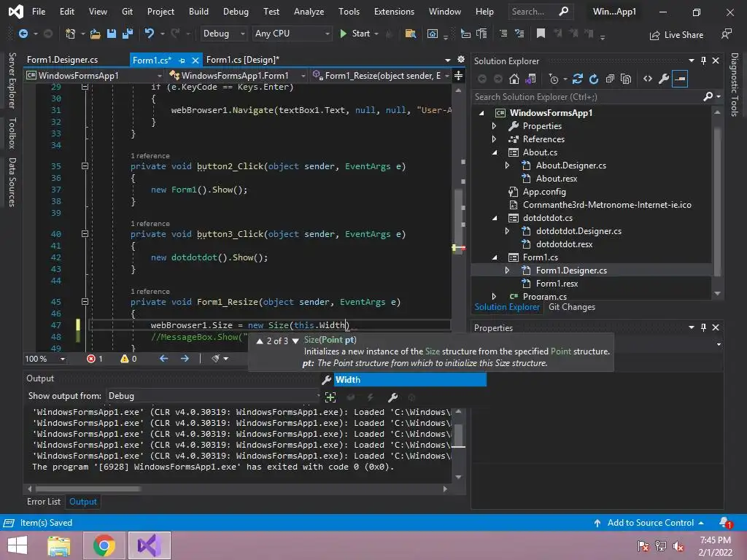Collapse the dotdotdot.cs node
The height and width of the screenshot is (560, 747).
point(494,218)
